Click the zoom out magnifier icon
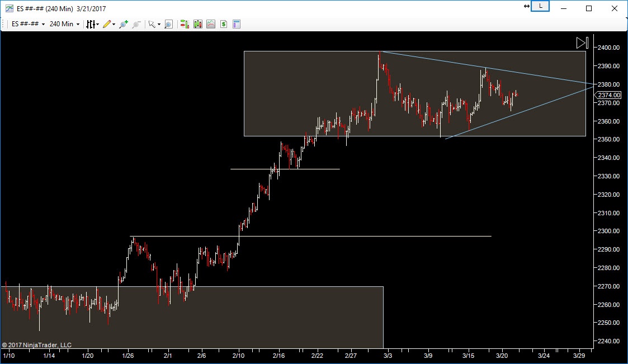The image size is (628, 364). (x=135, y=24)
